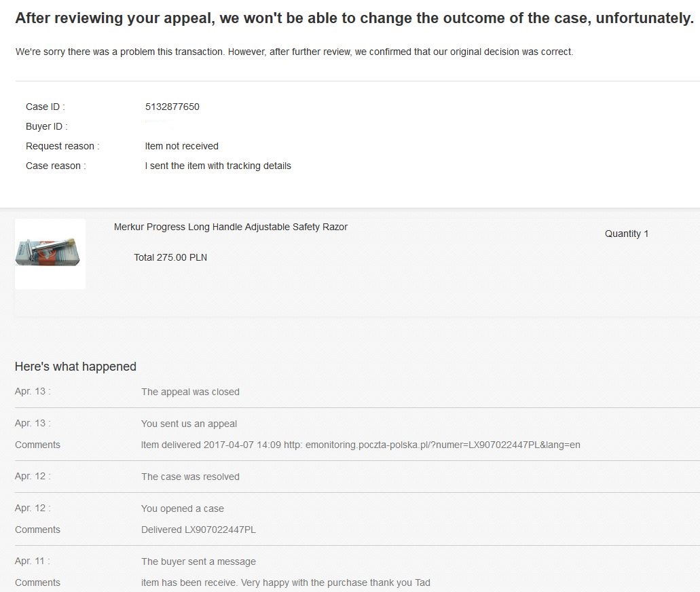Click the "The appeal was closed" entry
Screen dimensions: 700x592
click(190, 392)
